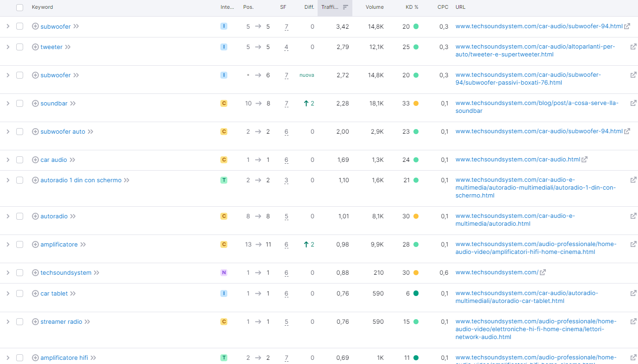The height and width of the screenshot is (364, 638).
Task: Toggle the select-all checkbox in the header
Action: point(19,7)
